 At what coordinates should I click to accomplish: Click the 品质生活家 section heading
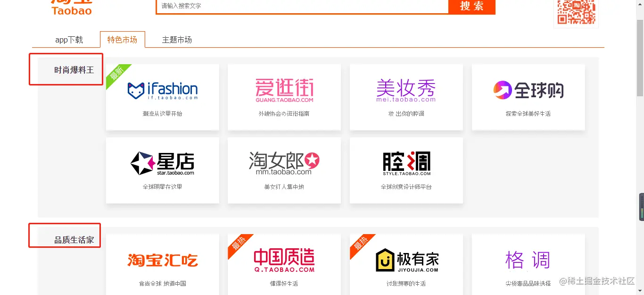[x=74, y=240]
